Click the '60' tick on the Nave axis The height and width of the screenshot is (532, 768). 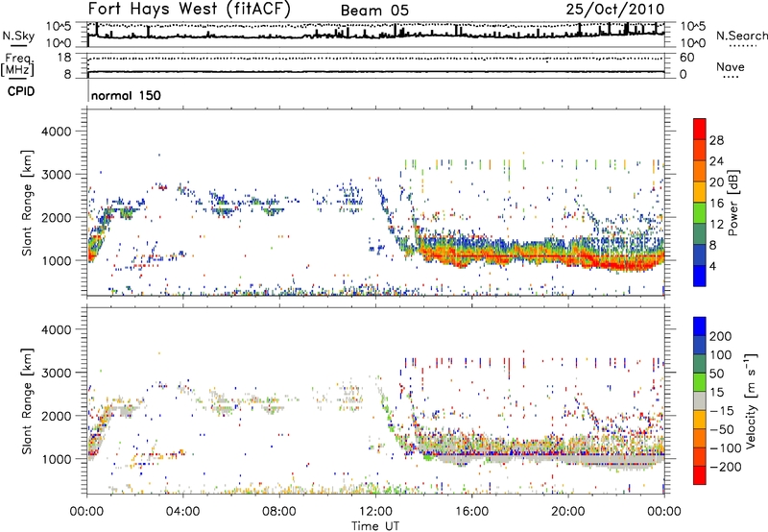pos(686,58)
